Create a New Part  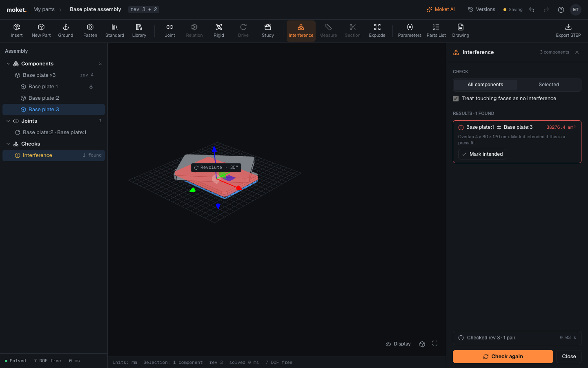pos(41,31)
